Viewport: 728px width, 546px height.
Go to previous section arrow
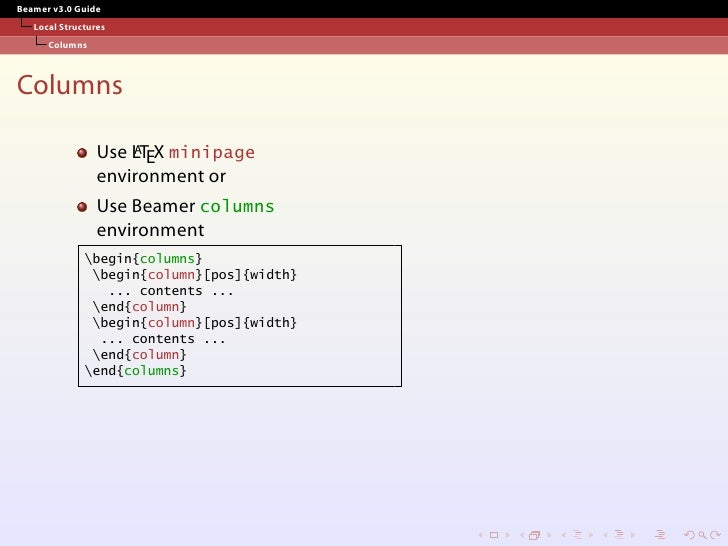click(605, 535)
